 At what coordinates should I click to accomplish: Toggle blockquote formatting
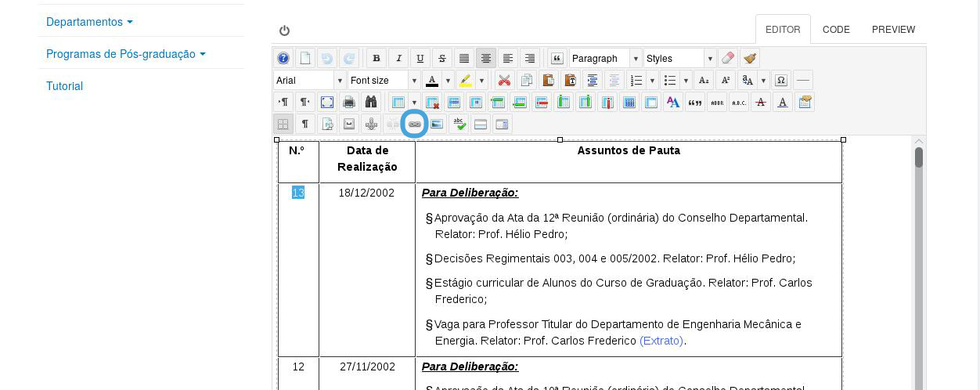click(x=557, y=58)
